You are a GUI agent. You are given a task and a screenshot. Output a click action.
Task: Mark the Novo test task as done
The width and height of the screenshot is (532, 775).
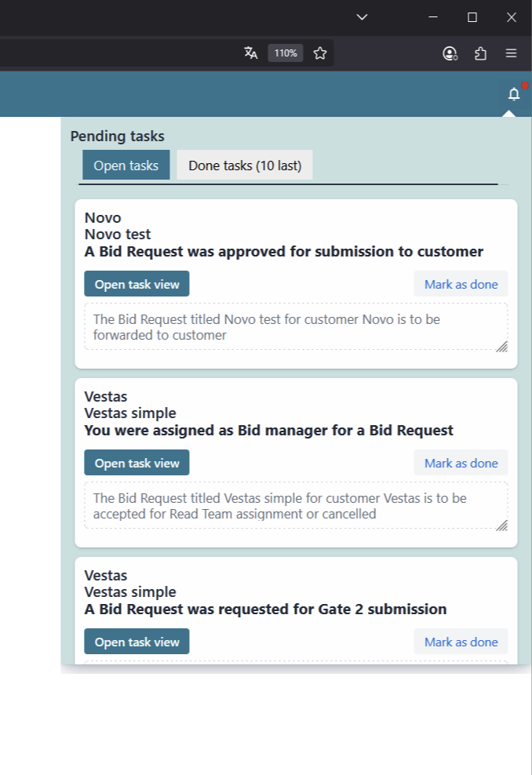[461, 284]
